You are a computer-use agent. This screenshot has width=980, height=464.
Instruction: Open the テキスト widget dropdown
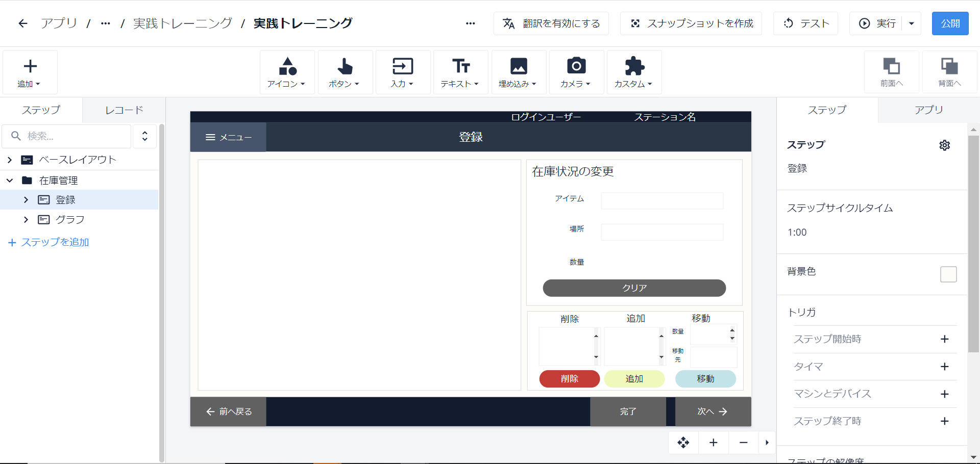(x=461, y=72)
